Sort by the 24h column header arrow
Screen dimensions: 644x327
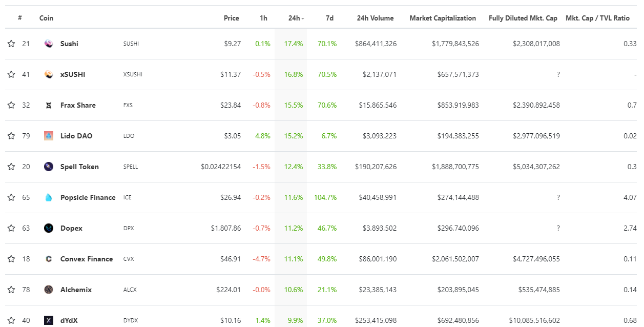(x=303, y=18)
